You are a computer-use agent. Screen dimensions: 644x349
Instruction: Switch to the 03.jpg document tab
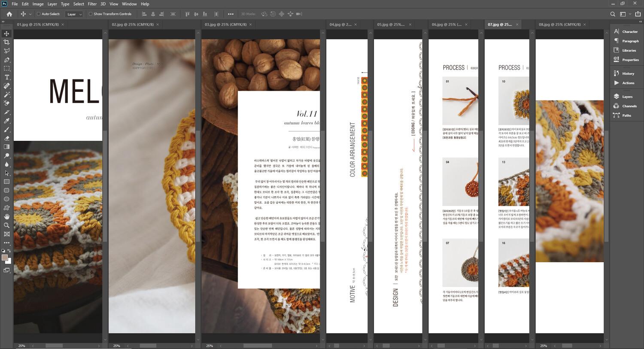(225, 24)
